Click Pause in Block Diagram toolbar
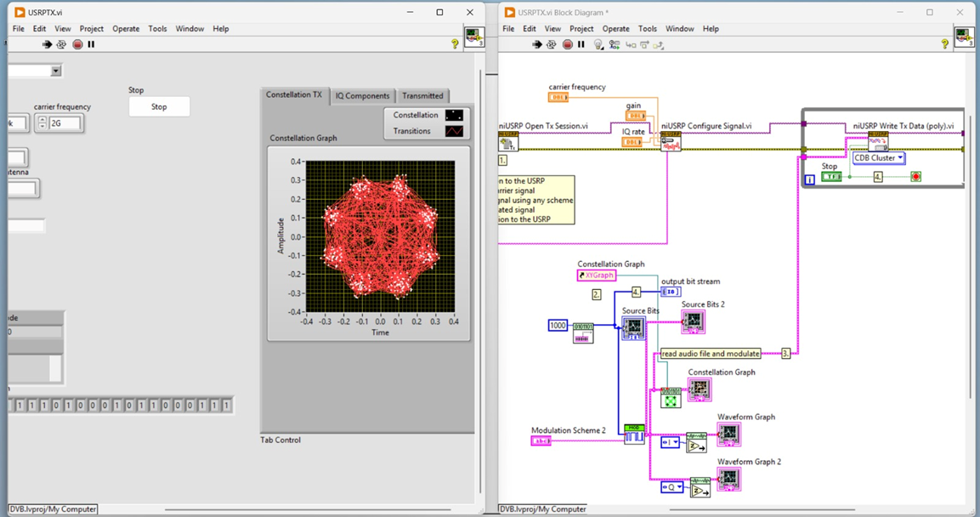980x517 pixels. coord(581,44)
